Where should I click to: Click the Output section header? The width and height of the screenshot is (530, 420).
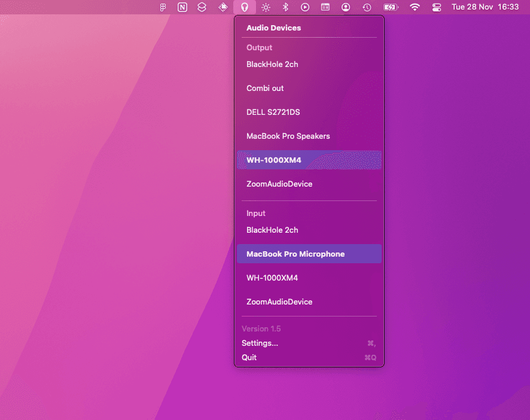[259, 48]
